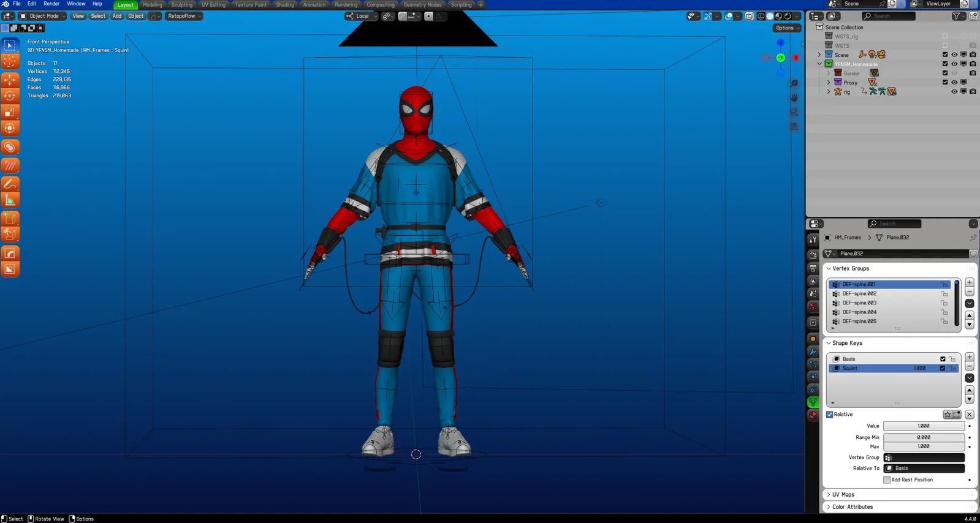Open the Object Data properties tab
The image size is (980, 523).
click(813, 402)
